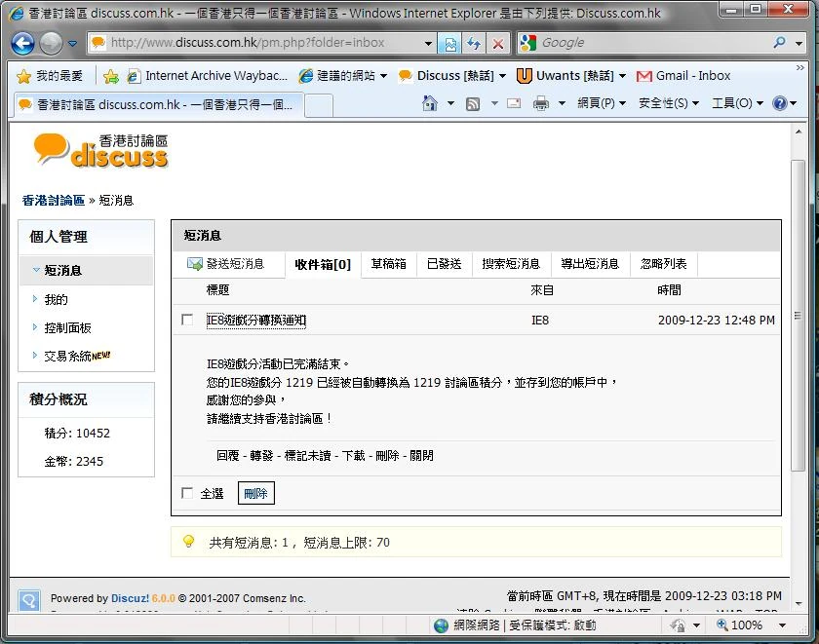Click the browser Forward arrow button
Image resolution: width=819 pixels, height=644 pixels.
51,43
